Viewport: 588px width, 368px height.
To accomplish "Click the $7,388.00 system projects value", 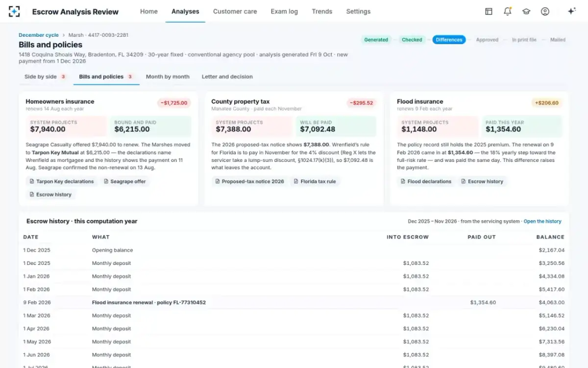I will [233, 130].
